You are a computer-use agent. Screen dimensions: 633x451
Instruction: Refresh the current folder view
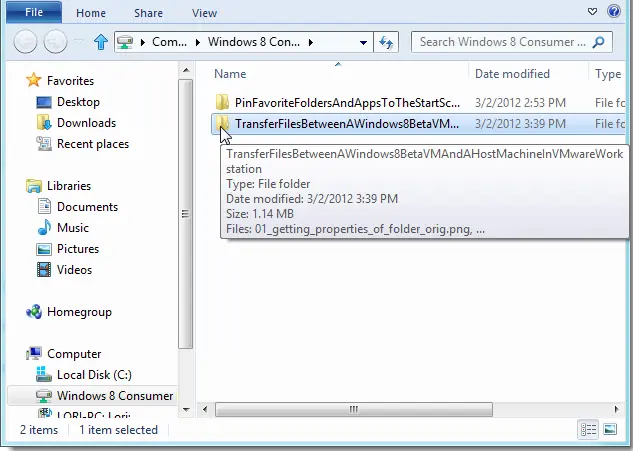point(386,42)
